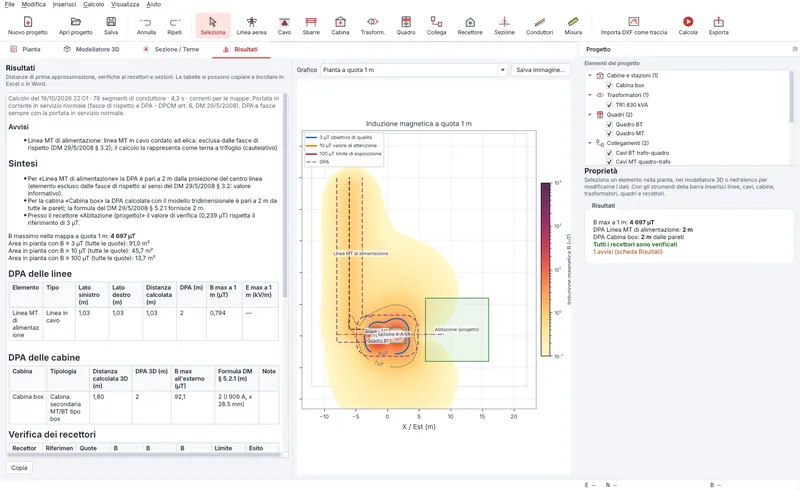Viewport: 800px width, 490px height.
Task: Click the green Abitazione (progetto) rectangle
Action: click(x=457, y=330)
